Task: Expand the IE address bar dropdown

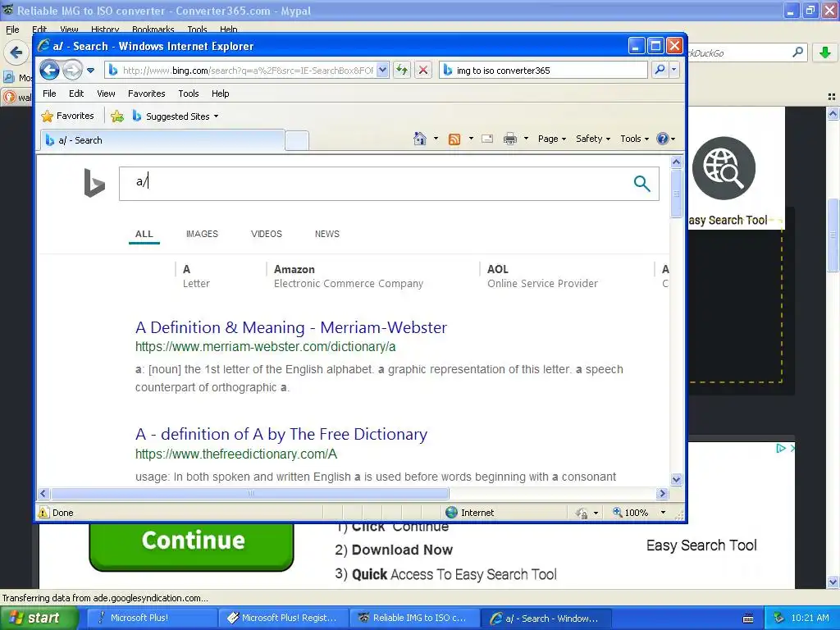Action: pos(382,70)
